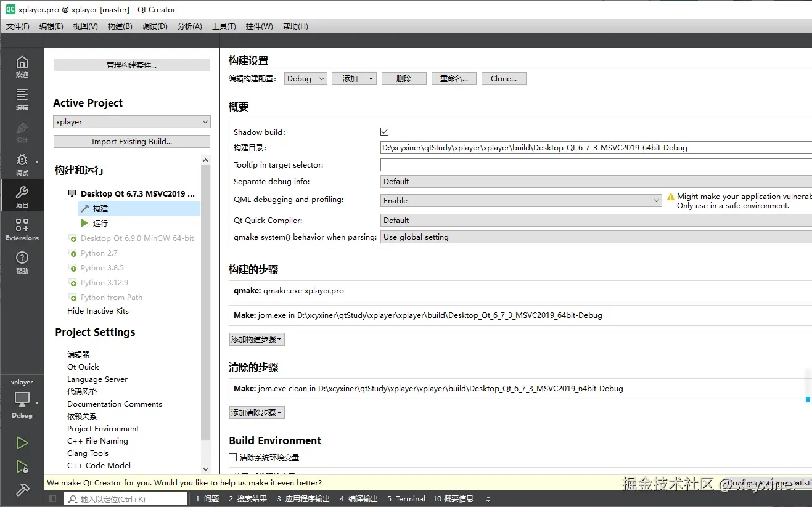
Task: Show the 3 应用程序输出 pane
Action: tap(303, 499)
